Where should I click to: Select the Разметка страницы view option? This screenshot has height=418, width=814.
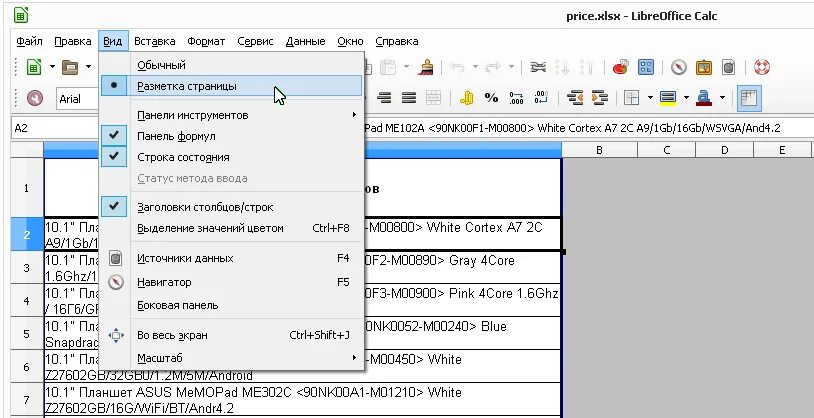tap(232, 86)
